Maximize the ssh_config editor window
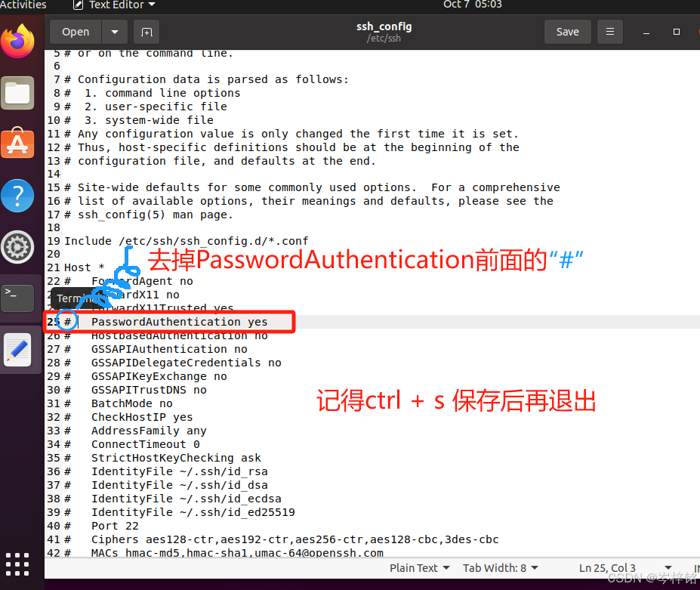This screenshot has width=700, height=590. tap(677, 32)
